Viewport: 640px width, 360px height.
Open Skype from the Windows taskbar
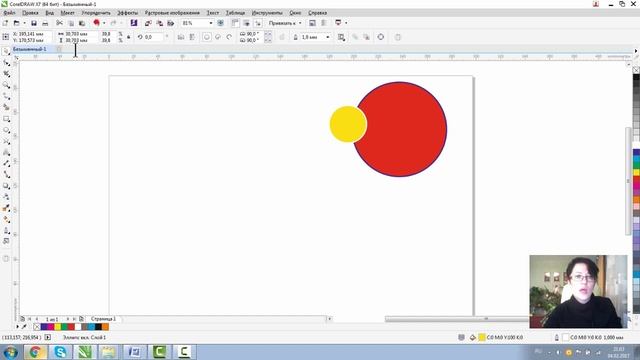(x=60, y=352)
